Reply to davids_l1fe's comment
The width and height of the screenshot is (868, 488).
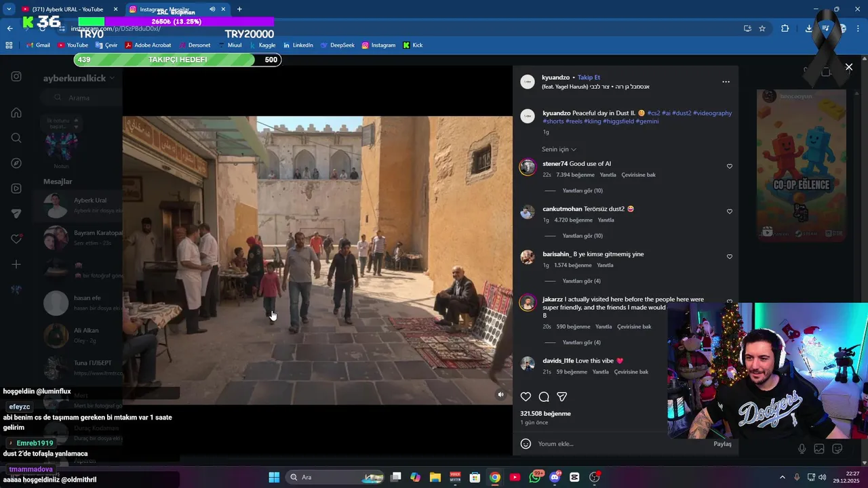(600, 372)
